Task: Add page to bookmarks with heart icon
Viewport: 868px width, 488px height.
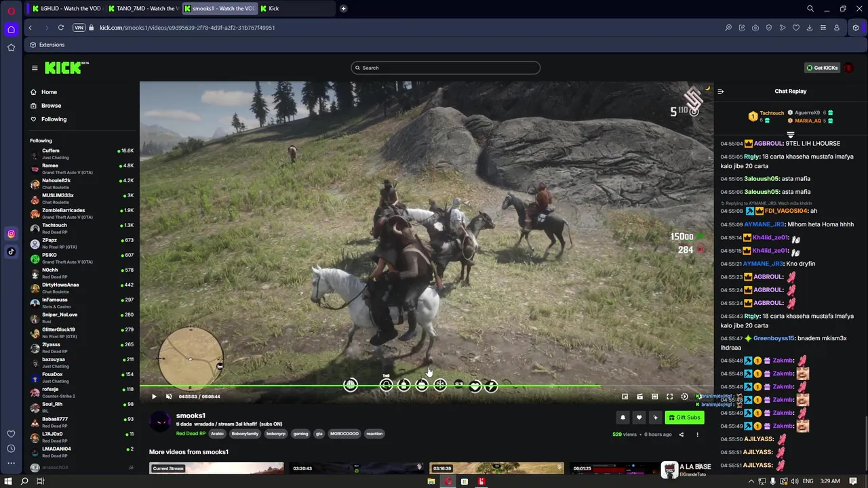Action: pos(796,28)
